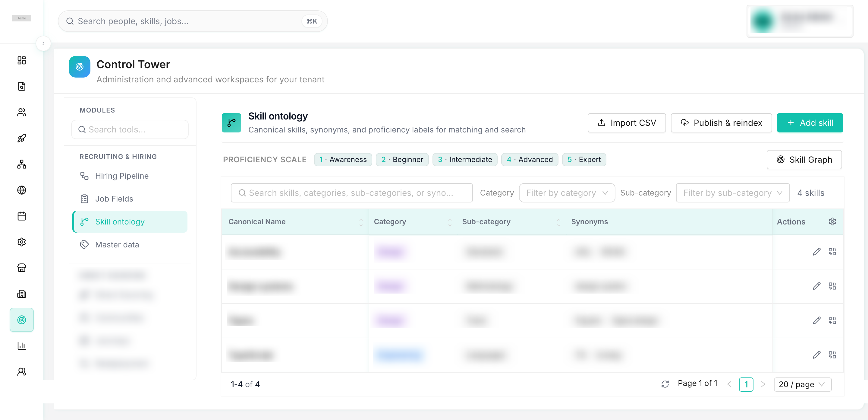Click the Search tools field under Modules

coord(130,129)
